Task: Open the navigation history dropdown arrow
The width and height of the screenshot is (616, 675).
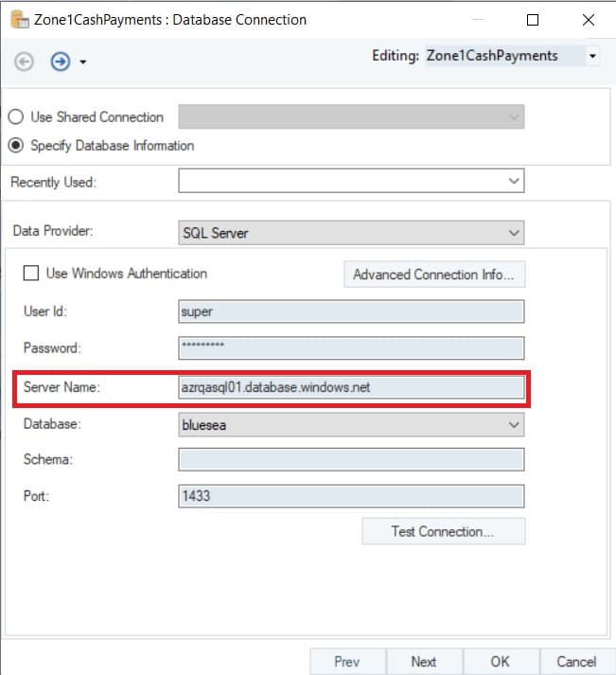Action: [x=83, y=62]
